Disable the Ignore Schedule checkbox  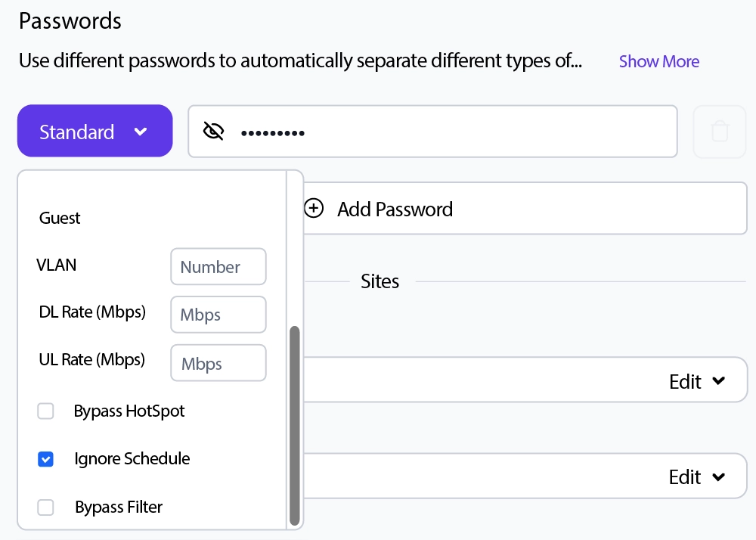pos(45,459)
